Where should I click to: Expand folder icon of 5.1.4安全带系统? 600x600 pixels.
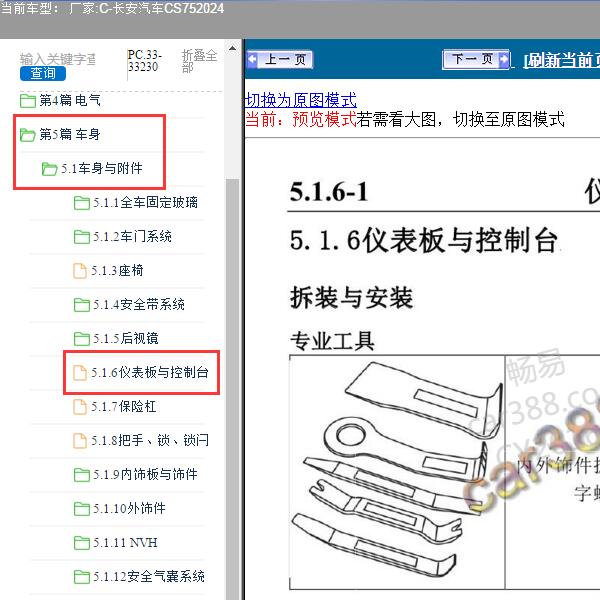82,305
